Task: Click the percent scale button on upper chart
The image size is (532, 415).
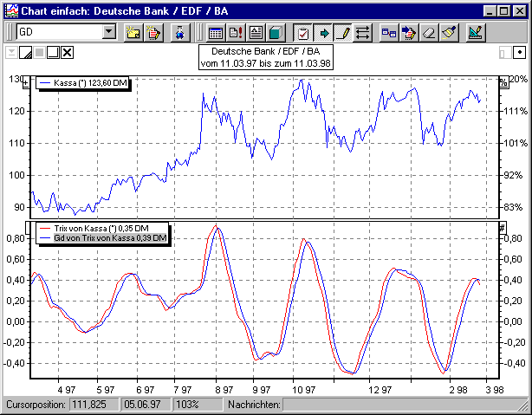Action: (x=502, y=81)
